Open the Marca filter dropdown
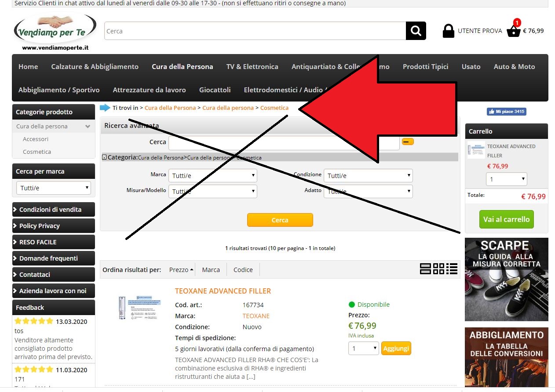 [213, 175]
